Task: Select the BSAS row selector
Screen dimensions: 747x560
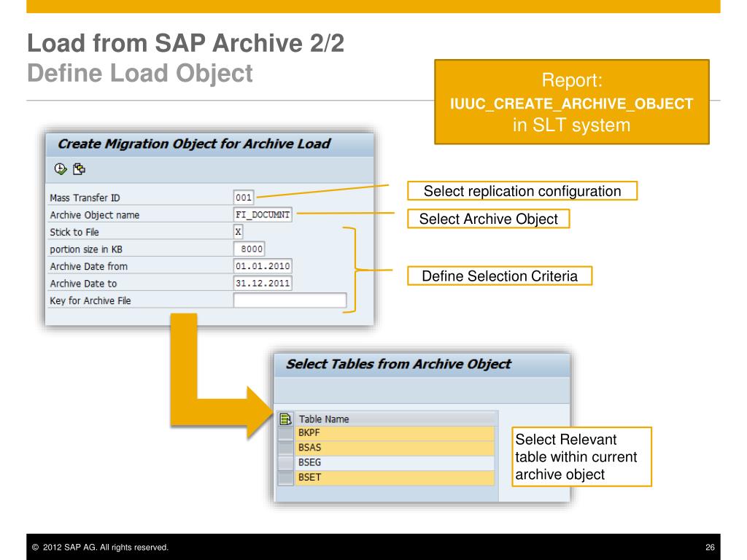Action: 286,448
